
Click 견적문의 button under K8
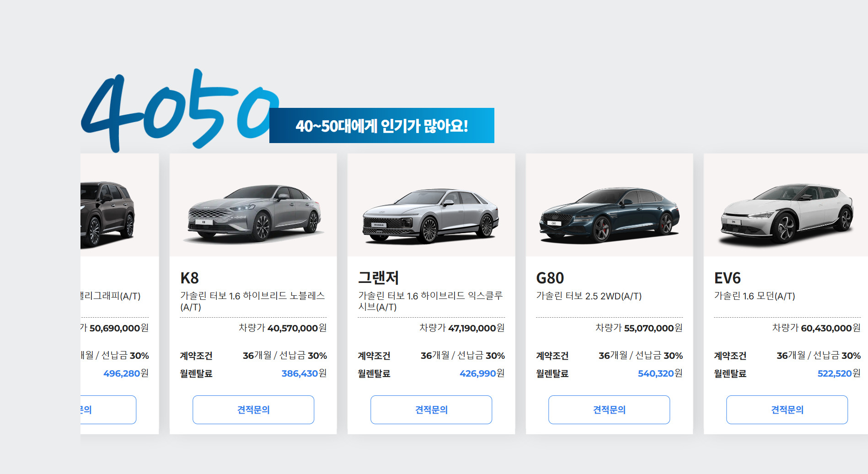(x=253, y=410)
